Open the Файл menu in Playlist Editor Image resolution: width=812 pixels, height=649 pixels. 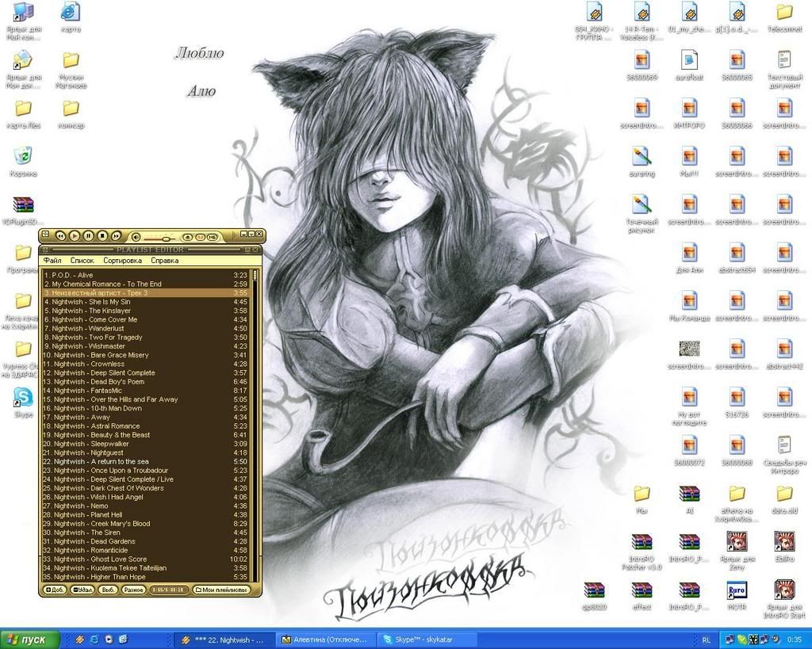pyautogui.click(x=52, y=261)
